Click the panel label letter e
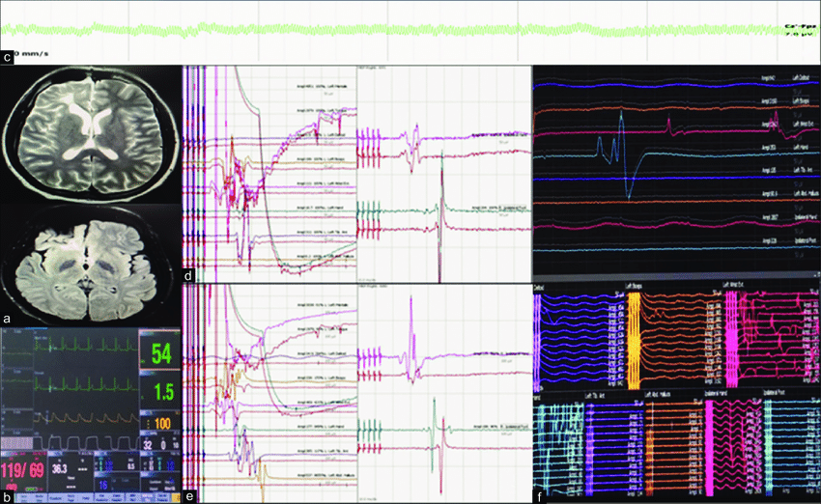 (x=190, y=496)
